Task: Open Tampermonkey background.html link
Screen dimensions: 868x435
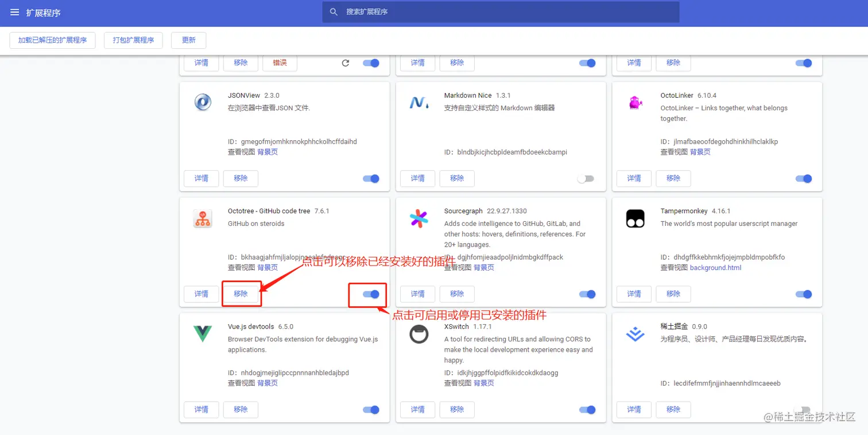Action: tap(716, 268)
